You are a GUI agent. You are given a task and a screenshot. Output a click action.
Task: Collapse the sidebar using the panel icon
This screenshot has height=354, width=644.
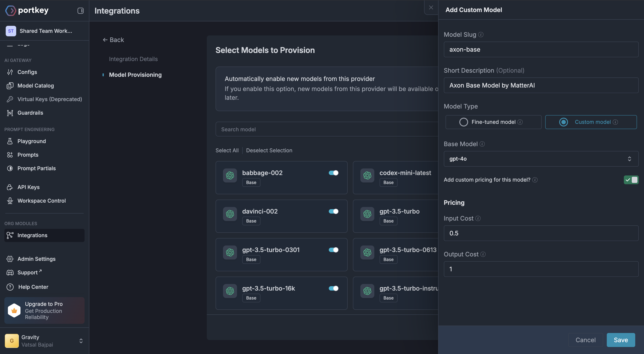tap(80, 11)
